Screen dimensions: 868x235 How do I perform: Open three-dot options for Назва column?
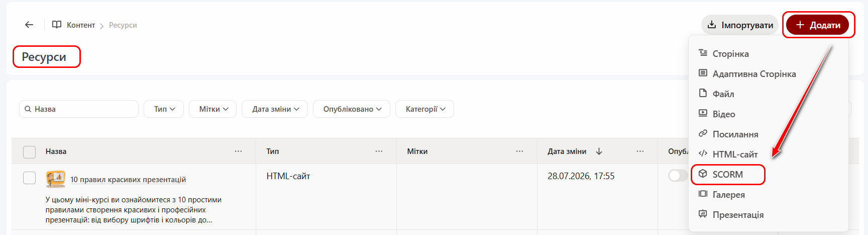pyautogui.click(x=238, y=151)
